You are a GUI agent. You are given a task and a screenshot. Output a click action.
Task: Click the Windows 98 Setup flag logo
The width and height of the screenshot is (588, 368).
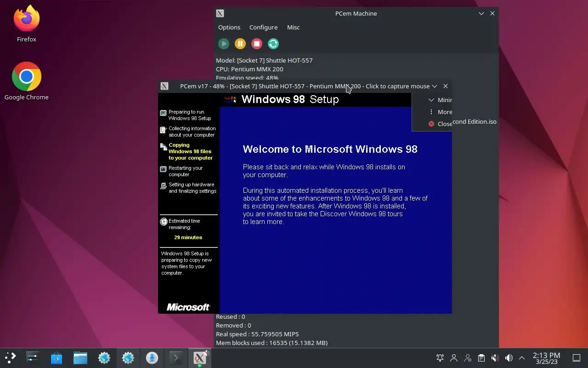click(x=230, y=99)
